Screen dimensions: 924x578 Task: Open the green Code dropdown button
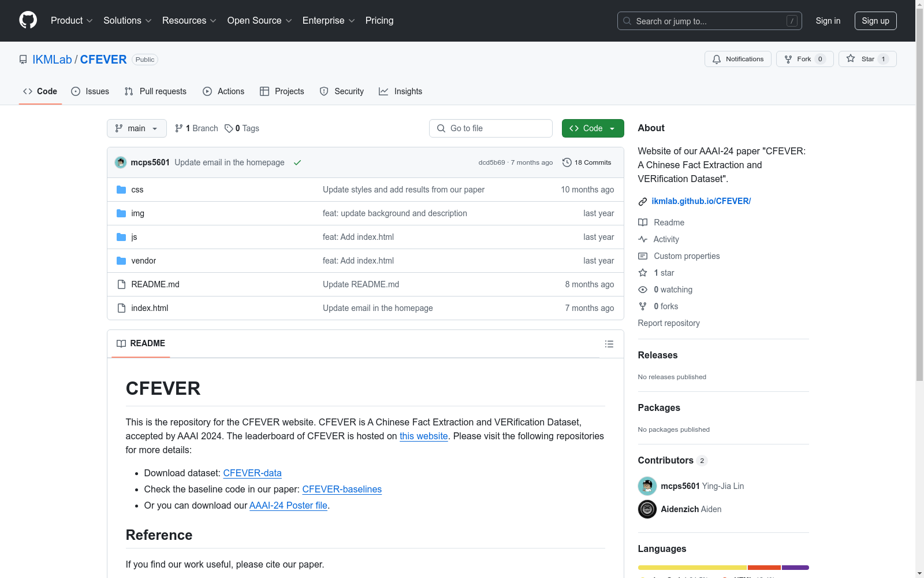point(593,128)
